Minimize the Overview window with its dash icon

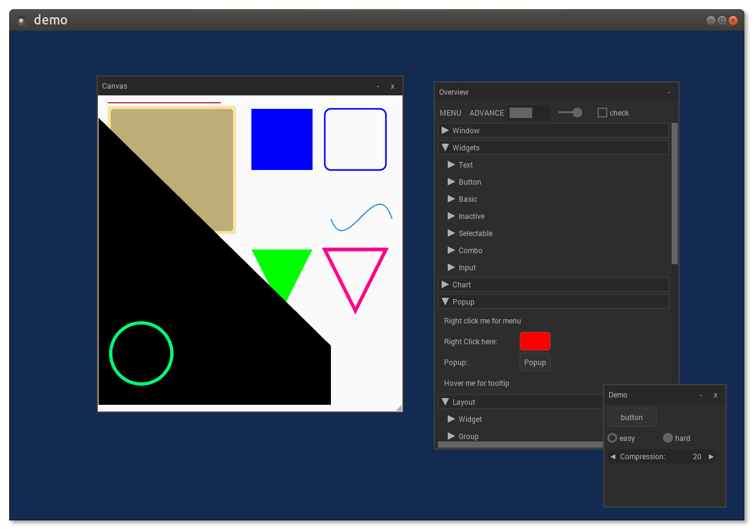pos(669,92)
